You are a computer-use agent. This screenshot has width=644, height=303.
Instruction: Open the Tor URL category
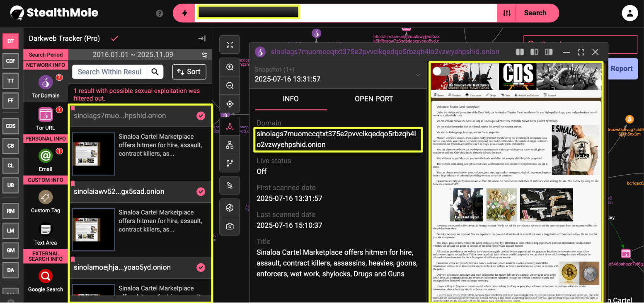click(x=46, y=115)
